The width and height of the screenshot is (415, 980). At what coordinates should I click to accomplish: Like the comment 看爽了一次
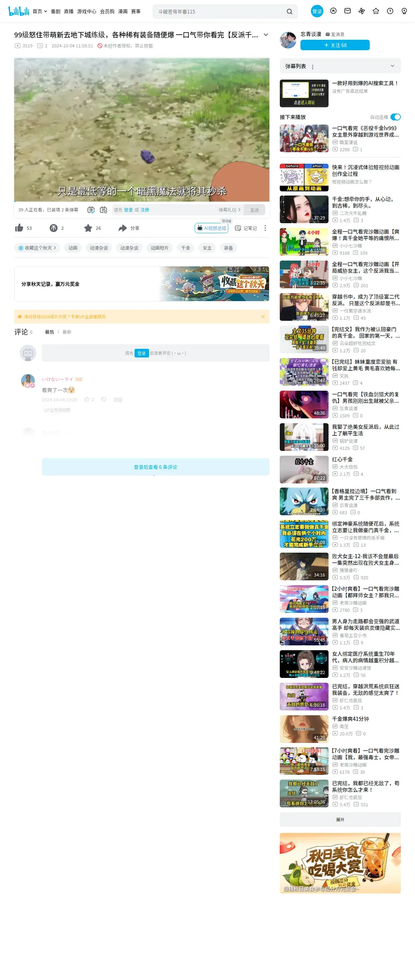[87, 399]
